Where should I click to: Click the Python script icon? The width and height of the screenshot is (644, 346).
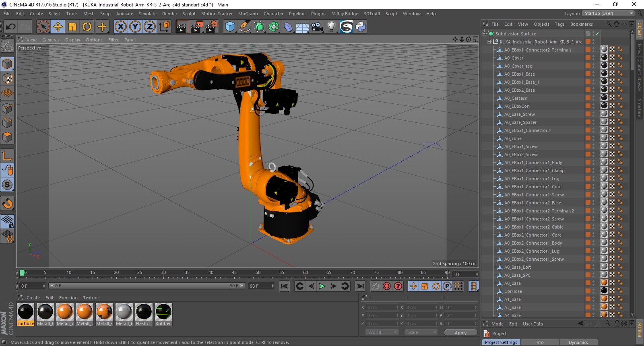pos(361,27)
